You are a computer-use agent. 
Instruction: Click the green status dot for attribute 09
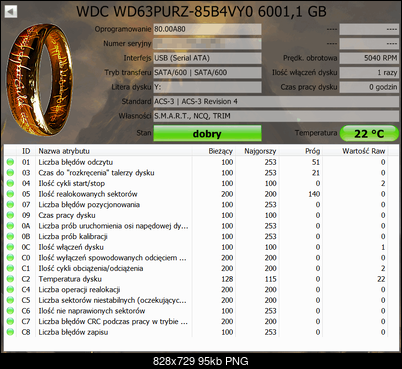pyautogui.click(x=10, y=215)
